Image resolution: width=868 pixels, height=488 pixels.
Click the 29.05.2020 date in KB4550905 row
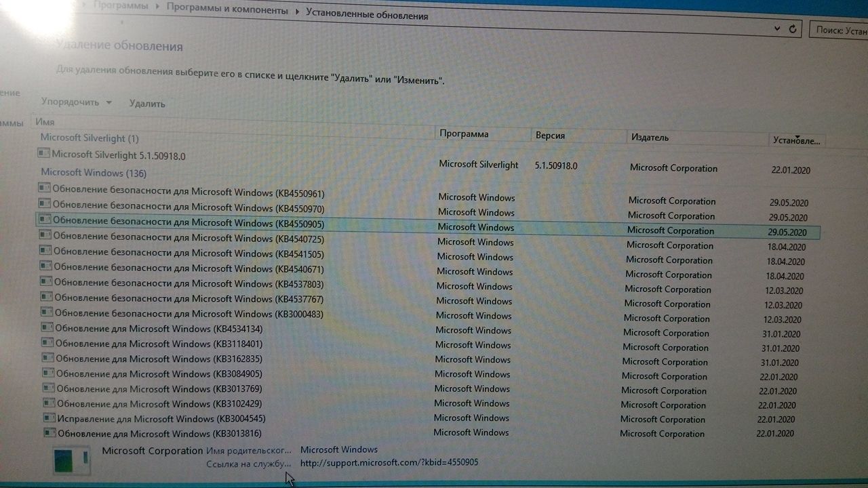[787, 232]
